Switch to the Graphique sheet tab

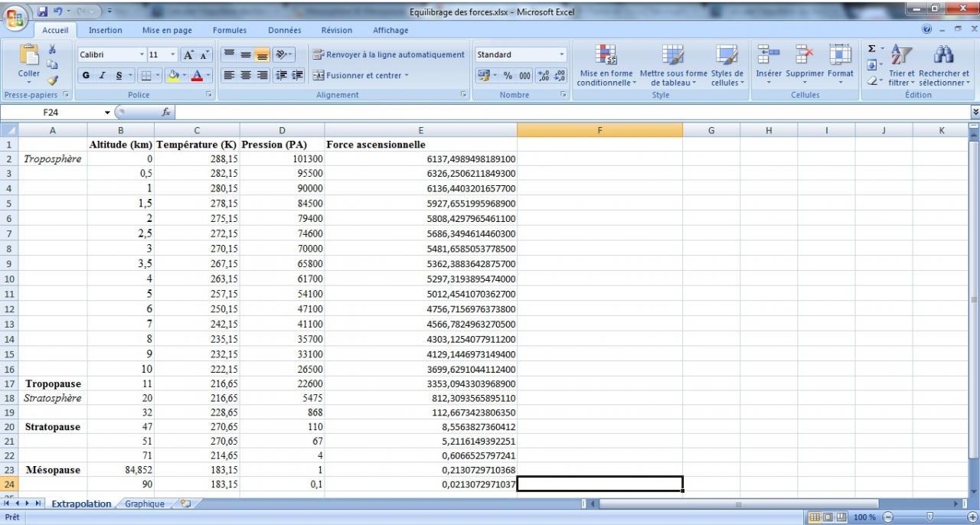pyautogui.click(x=145, y=504)
